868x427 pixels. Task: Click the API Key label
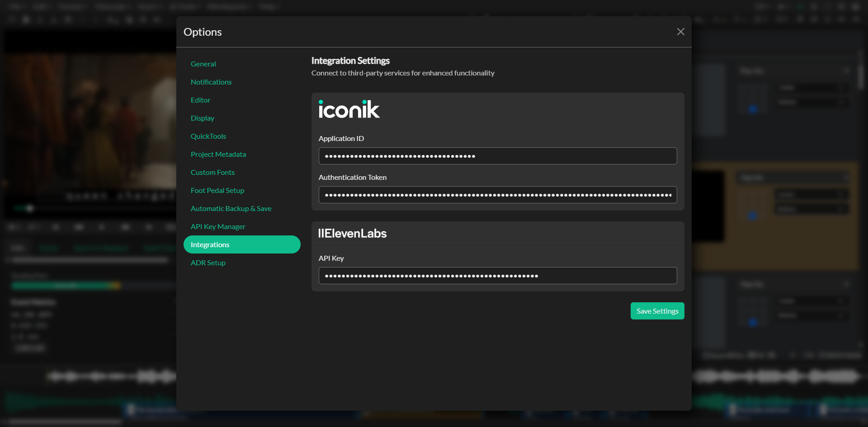[x=331, y=258]
